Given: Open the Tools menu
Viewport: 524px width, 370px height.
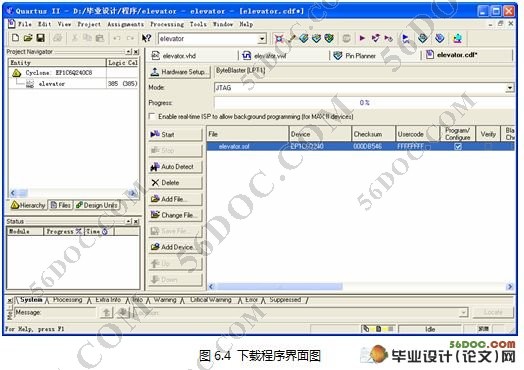Looking at the screenshot, I should (198, 24).
